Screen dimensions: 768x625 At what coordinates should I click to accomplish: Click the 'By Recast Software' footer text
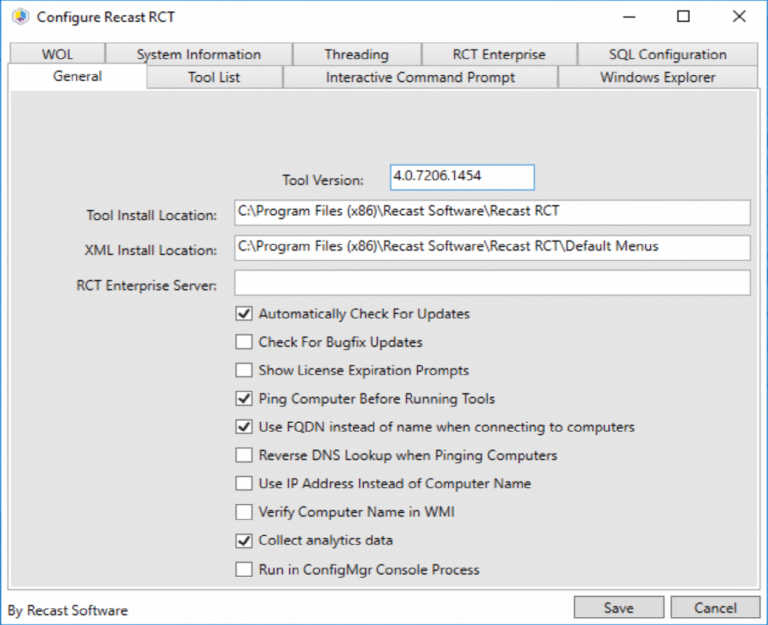coord(68,611)
